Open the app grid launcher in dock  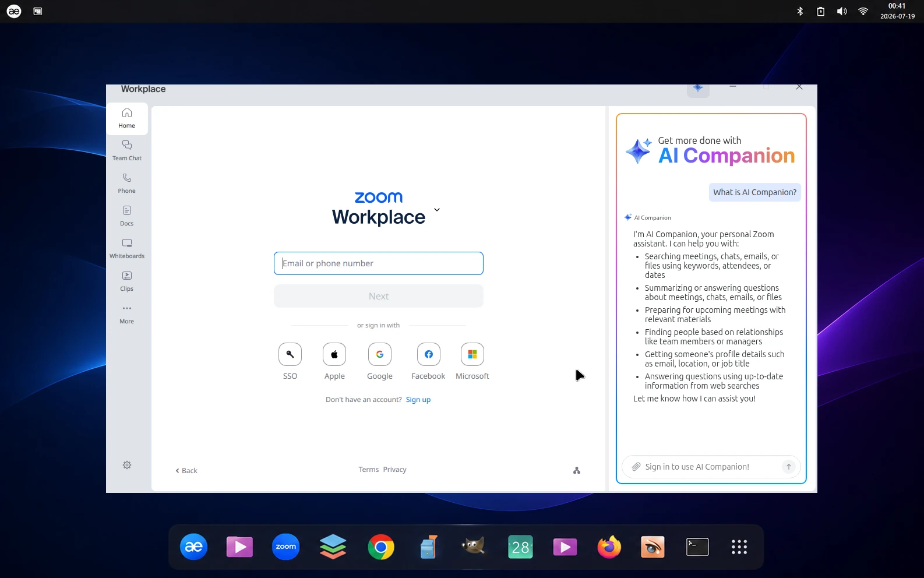[x=739, y=547]
